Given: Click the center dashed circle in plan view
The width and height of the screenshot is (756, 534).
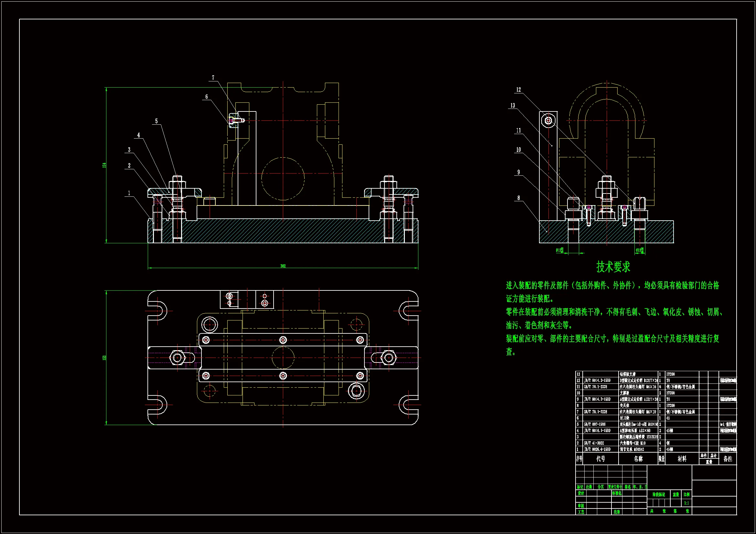Looking at the screenshot, I should (x=283, y=358).
